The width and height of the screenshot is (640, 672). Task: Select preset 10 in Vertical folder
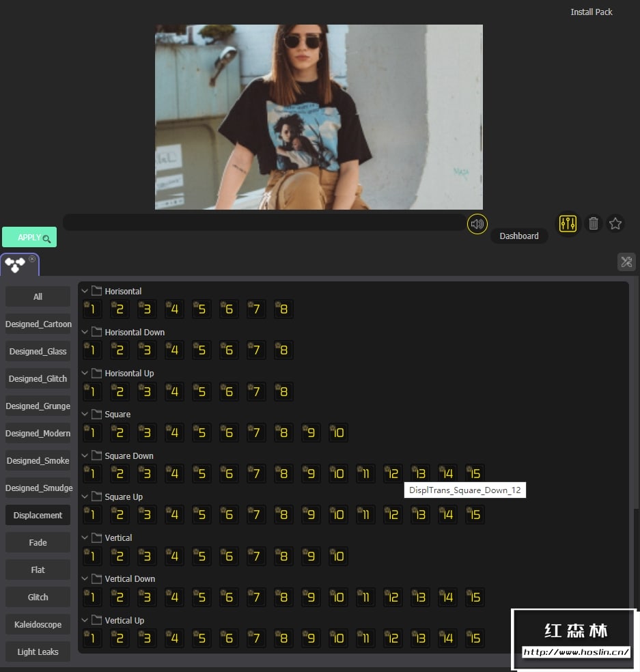[x=338, y=556]
